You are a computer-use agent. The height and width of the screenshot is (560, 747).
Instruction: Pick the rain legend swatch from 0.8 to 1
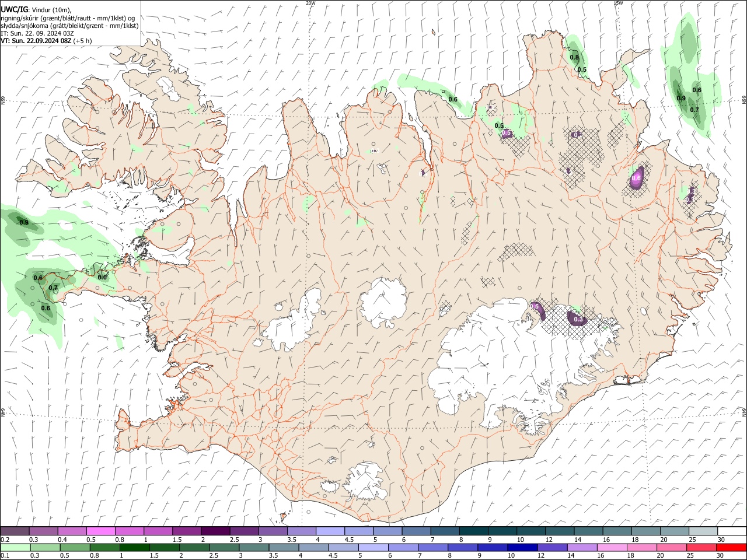[x=104, y=547]
